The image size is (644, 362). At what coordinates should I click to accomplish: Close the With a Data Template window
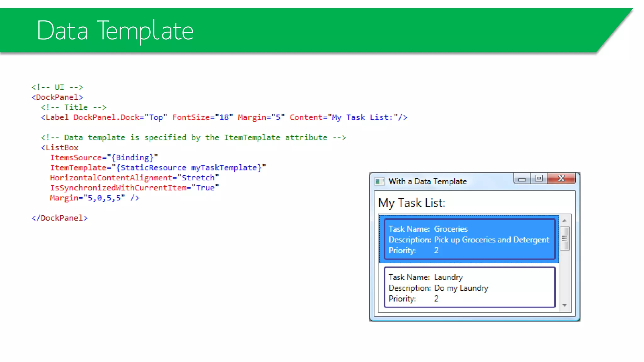coord(561,178)
